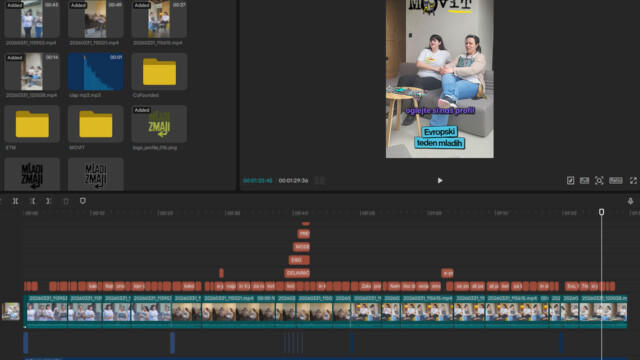Select the 20260331_120038 clip on the timeline

(604, 311)
